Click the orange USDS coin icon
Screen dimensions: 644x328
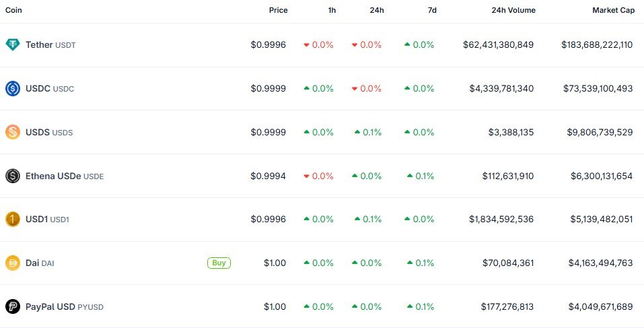pos(12,132)
